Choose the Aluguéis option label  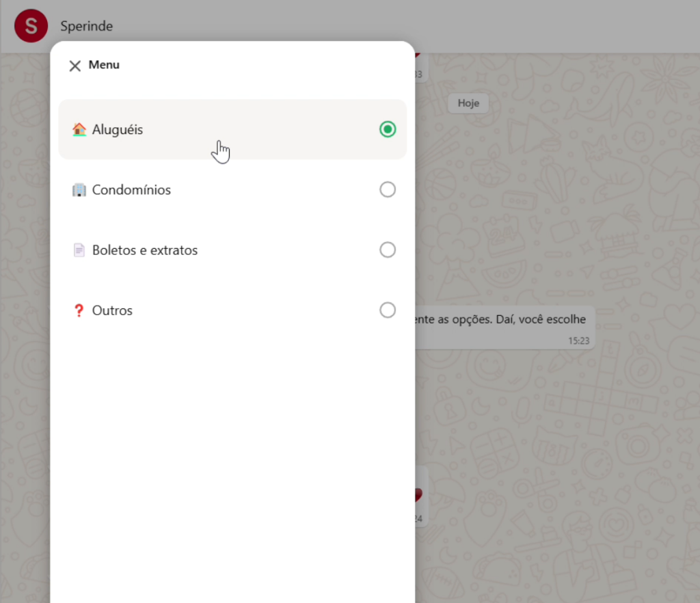point(118,129)
